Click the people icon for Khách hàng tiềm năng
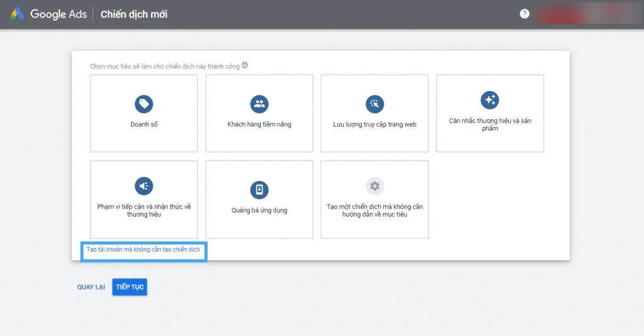 (259, 104)
